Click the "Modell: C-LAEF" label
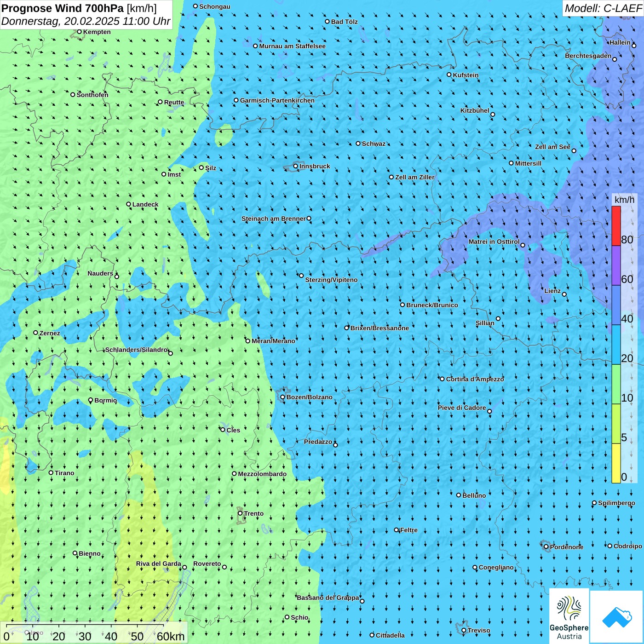Viewport: 644px width, 644px height. coord(603,8)
